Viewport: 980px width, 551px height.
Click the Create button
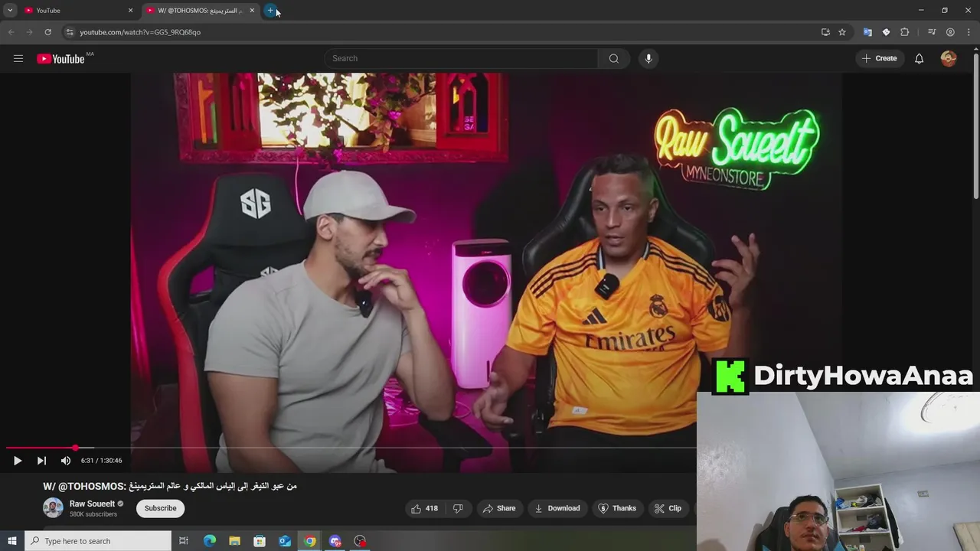pos(879,58)
